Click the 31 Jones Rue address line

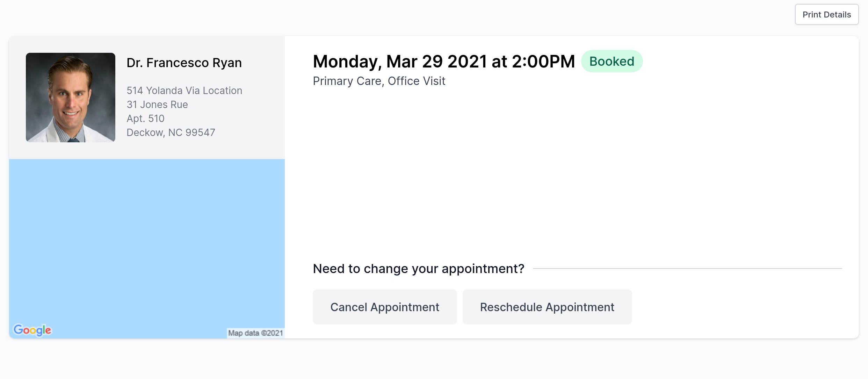point(157,105)
